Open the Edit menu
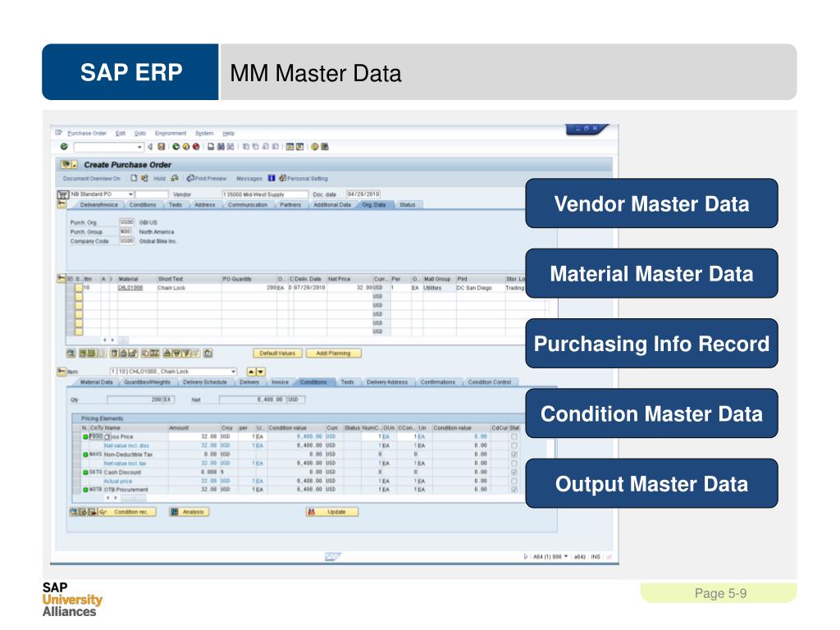Viewport: 840px width, 630px height. [121, 134]
